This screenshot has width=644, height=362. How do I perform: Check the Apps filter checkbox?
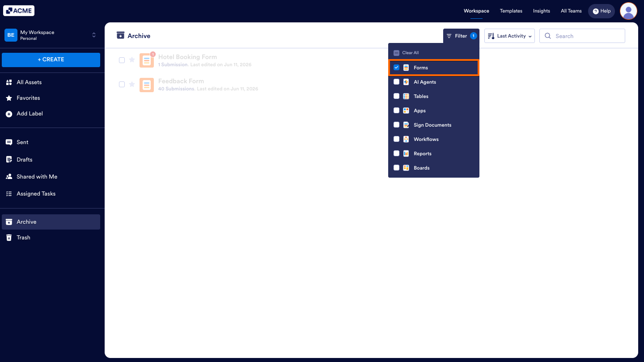pos(396,111)
